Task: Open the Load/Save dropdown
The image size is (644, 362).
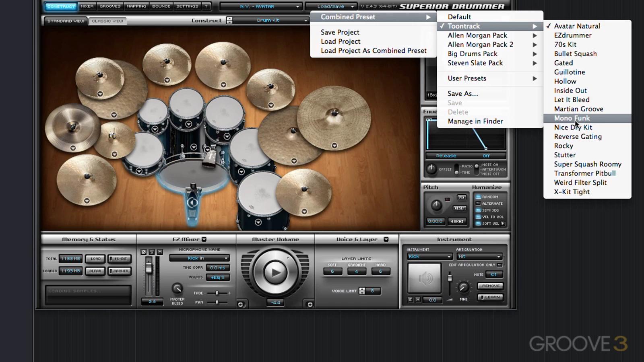Action: tap(331, 6)
